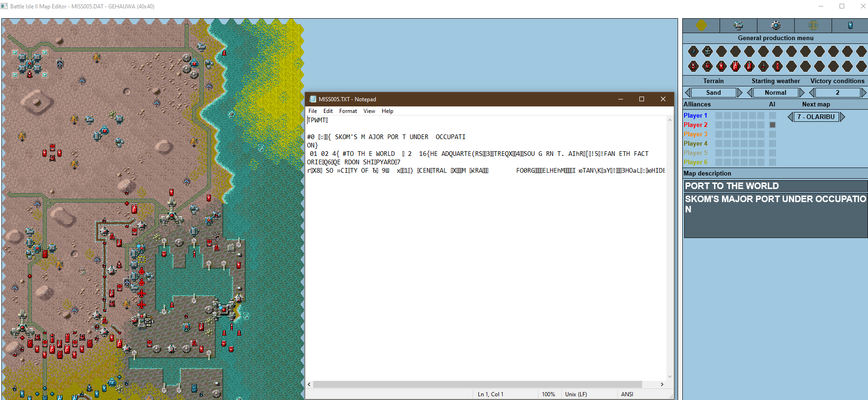Click last empty slot in red production row
This screenshot has width=868, height=400.
click(861, 66)
